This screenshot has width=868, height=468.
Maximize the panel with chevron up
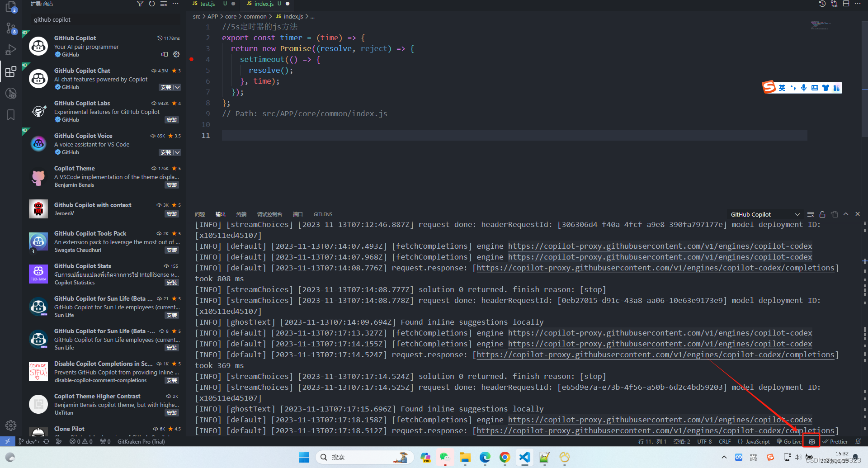pos(846,214)
